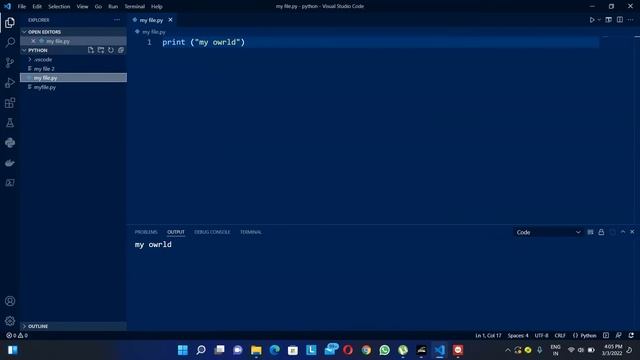Open the Remote Explorer view

[x=10, y=182]
